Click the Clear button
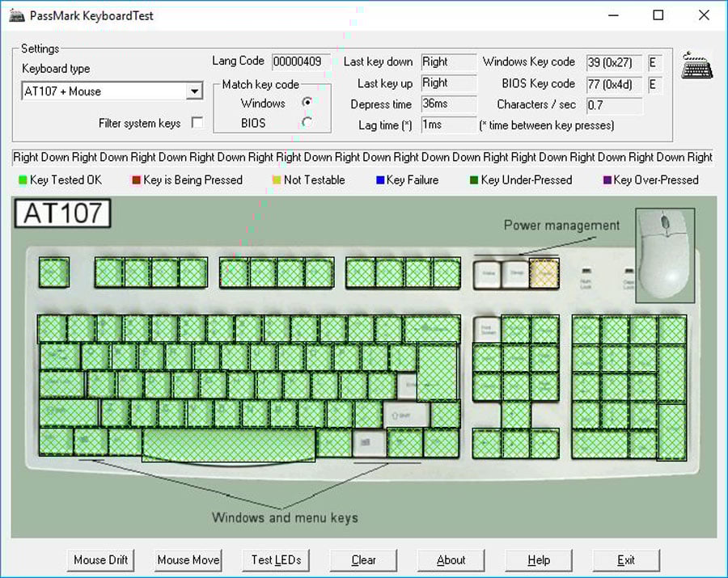728x578 pixels. (x=363, y=560)
